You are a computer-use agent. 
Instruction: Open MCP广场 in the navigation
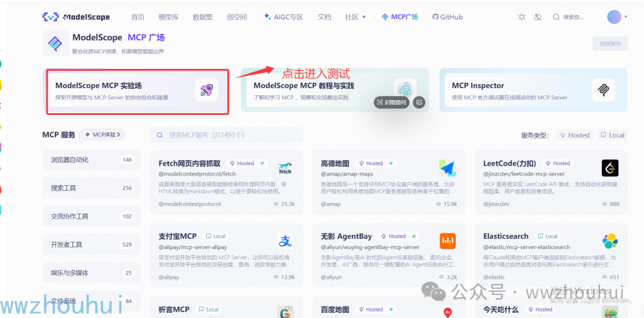[x=400, y=17]
